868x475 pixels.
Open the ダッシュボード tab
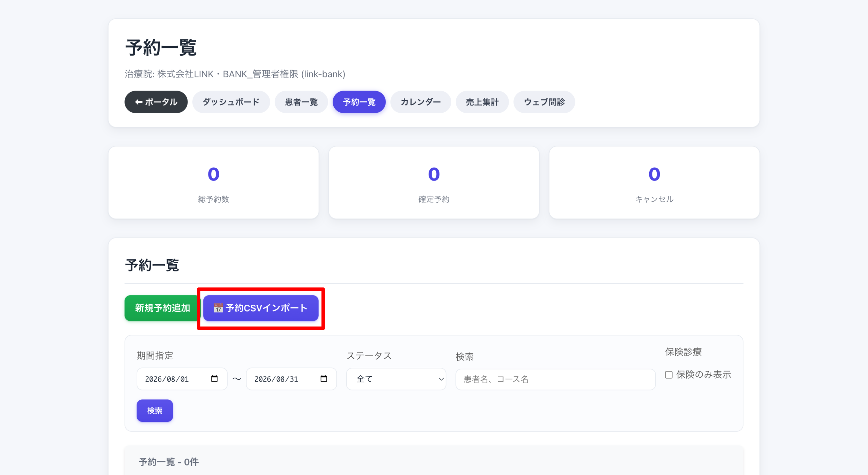pos(231,102)
